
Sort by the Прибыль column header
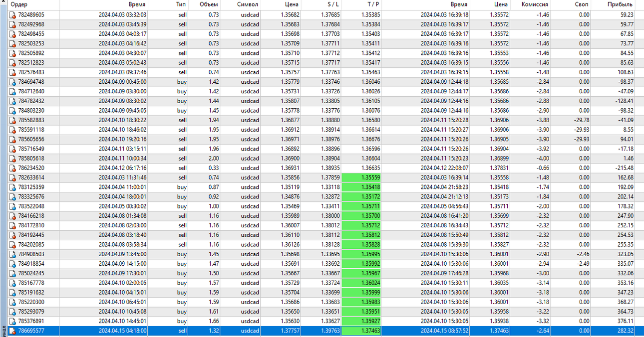tap(620, 4)
